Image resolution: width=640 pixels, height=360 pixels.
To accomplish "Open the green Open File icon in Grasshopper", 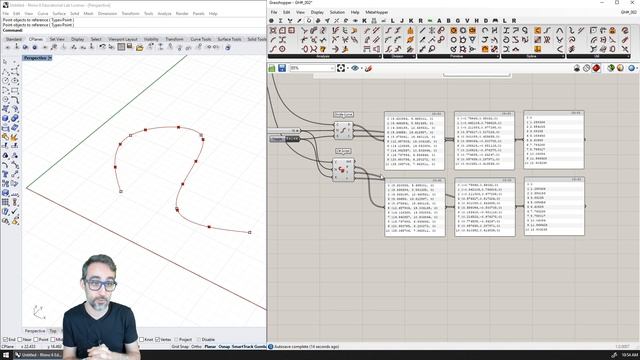I will pyautogui.click(x=272, y=68).
